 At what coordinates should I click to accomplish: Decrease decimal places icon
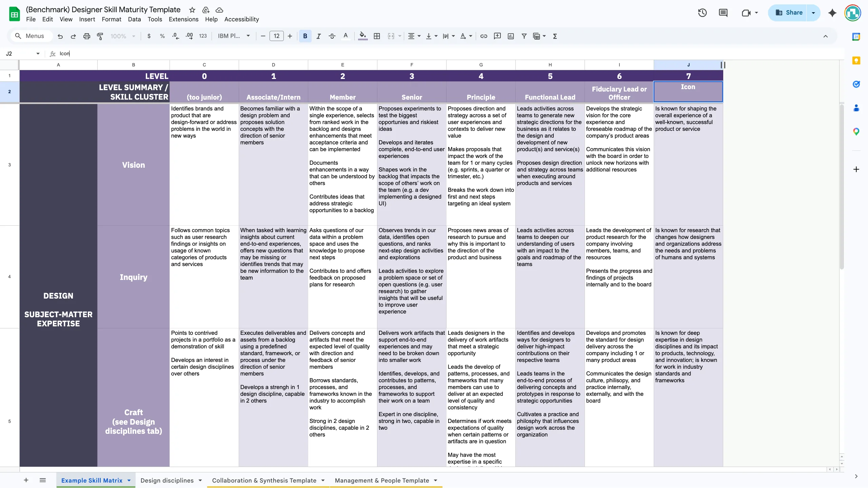click(x=176, y=36)
